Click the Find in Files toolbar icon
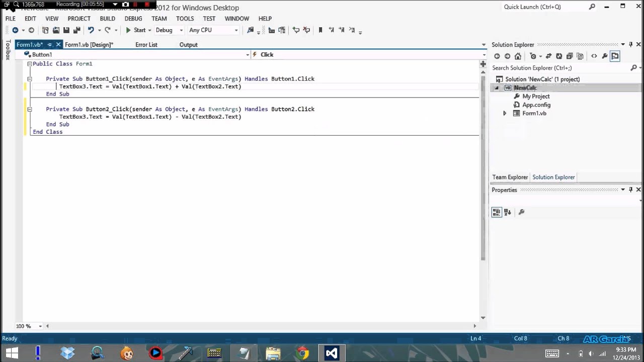644x362 pixels. [x=251, y=30]
